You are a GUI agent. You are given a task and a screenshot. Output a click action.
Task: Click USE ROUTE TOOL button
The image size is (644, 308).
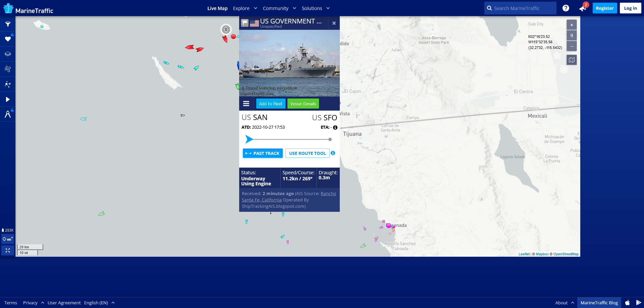308,153
